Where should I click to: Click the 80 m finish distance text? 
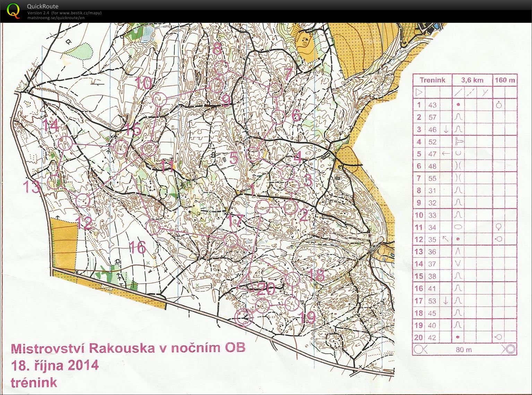click(464, 349)
